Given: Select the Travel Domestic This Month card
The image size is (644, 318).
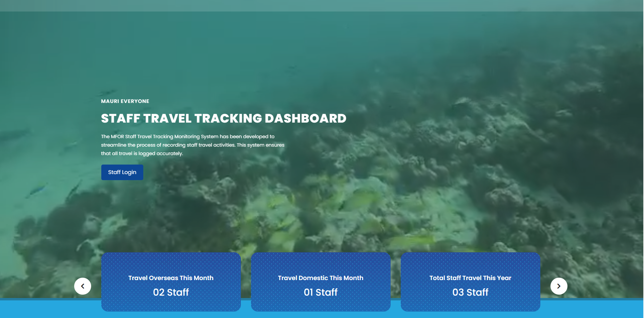Looking at the screenshot, I should tap(320, 282).
